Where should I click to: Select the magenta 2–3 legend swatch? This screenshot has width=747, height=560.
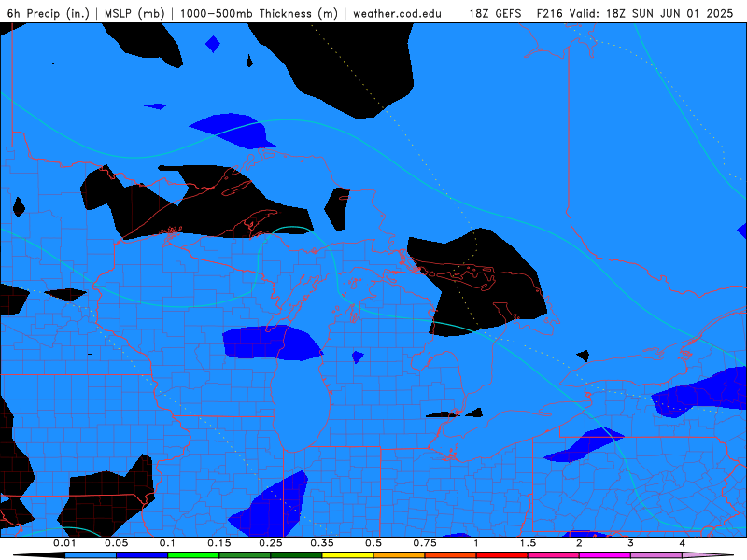click(x=605, y=555)
